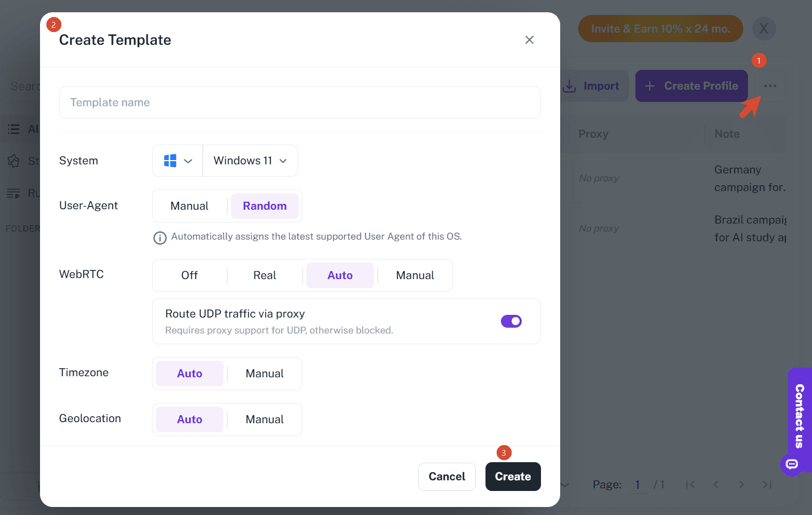
Task: Click first row No proxy cell
Action: (599, 178)
